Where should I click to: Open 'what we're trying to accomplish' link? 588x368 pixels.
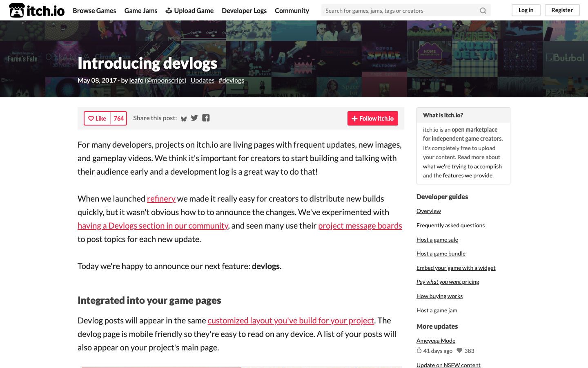(x=462, y=166)
